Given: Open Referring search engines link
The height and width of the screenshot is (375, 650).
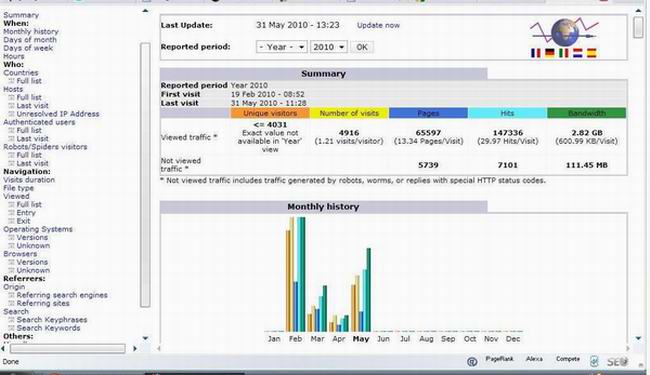Looking at the screenshot, I should 62,295.
